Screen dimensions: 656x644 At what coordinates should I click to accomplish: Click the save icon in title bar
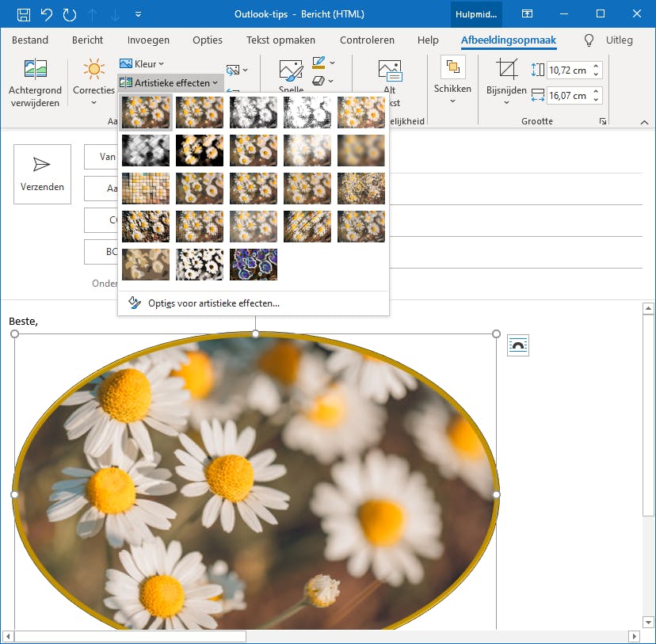tap(24, 14)
